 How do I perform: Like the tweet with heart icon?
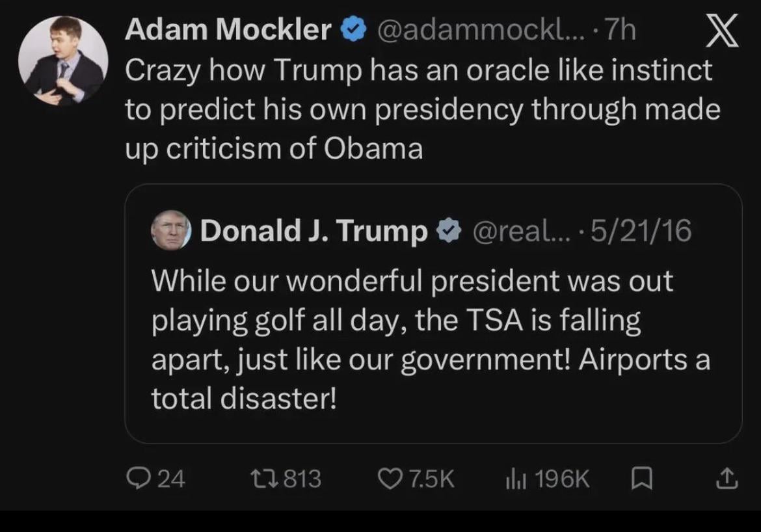coord(390,479)
